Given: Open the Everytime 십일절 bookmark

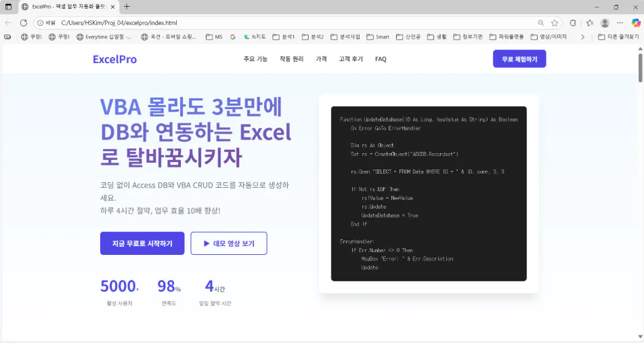Looking at the screenshot, I should [x=104, y=37].
